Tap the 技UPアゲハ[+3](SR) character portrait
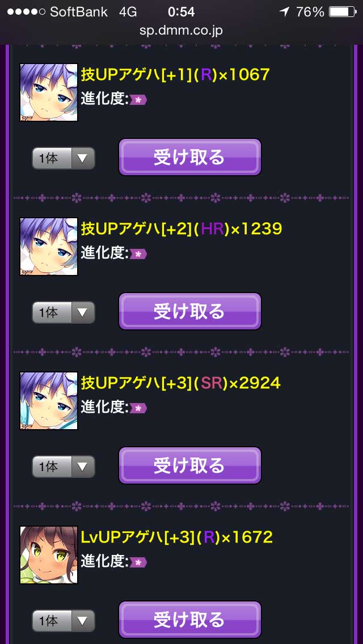The image size is (363, 644). pos(49,401)
